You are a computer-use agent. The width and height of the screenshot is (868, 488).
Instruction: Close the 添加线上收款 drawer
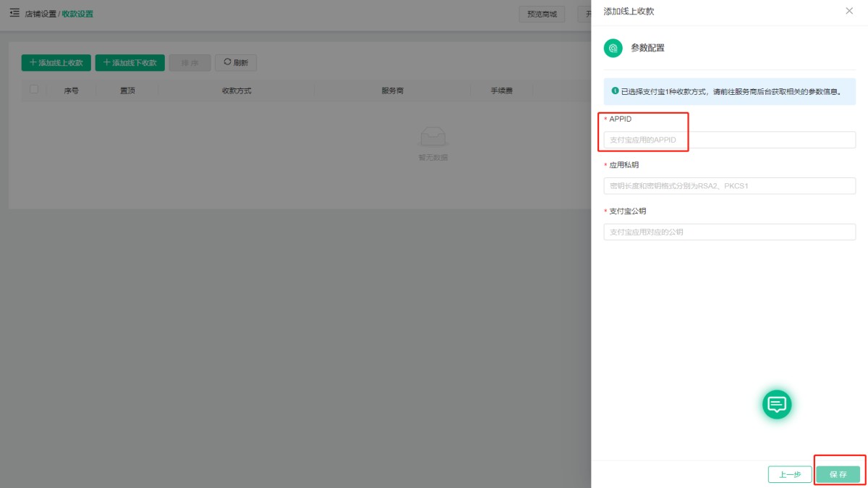(x=849, y=11)
